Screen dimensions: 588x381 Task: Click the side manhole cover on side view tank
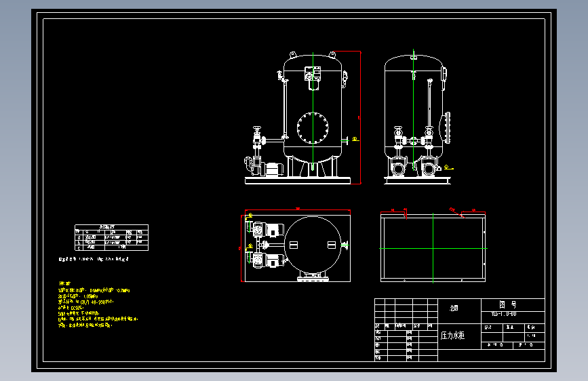click(x=447, y=127)
